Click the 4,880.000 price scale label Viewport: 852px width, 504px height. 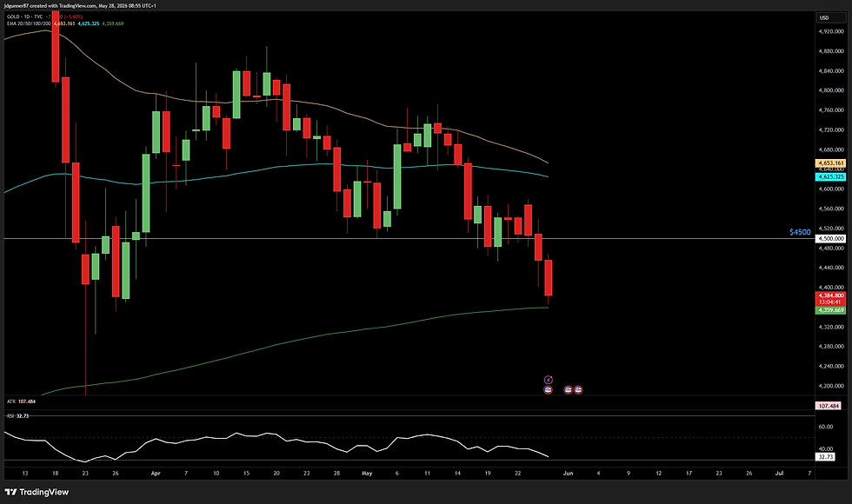831,51
